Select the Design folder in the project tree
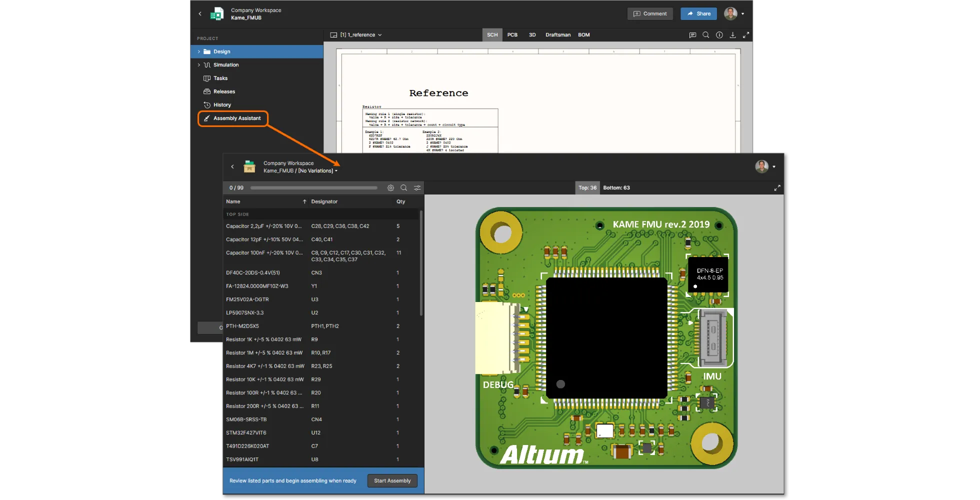This screenshot has width=980, height=500. click(257, 51)
